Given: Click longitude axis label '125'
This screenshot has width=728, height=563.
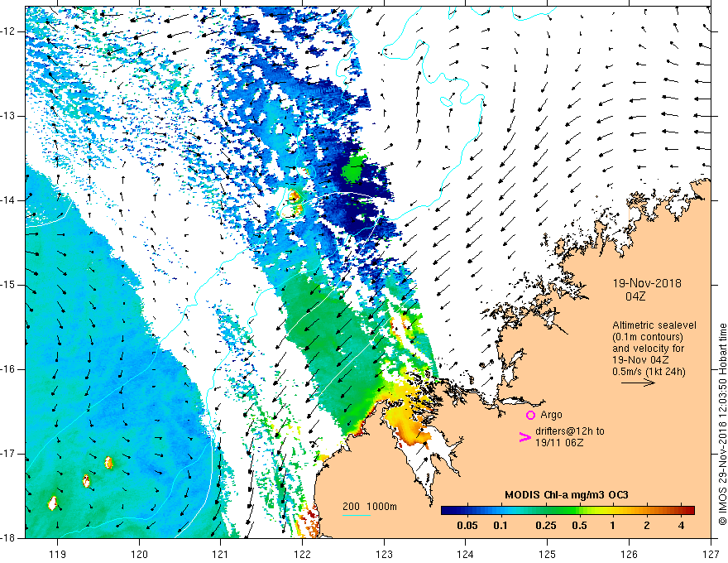Looking at the screenshot, I should [548, 554].
